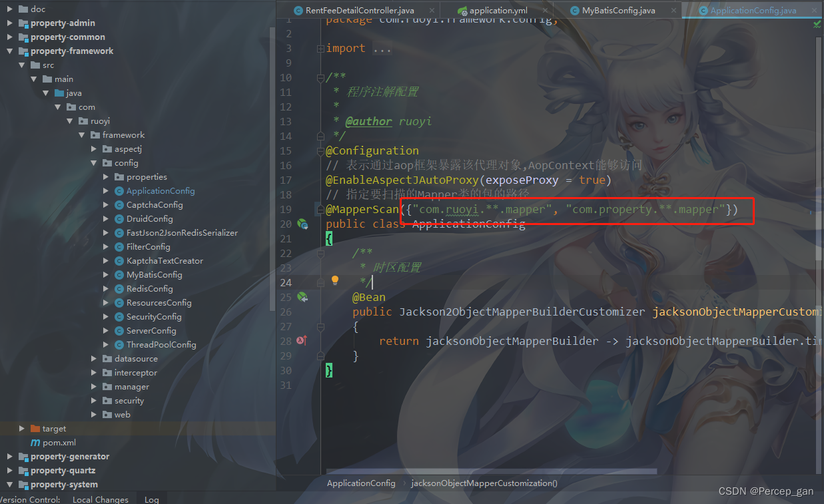Click the package icon beside properties
The width and height of the screenshot is (824, 504).
[x=119, y=177]
